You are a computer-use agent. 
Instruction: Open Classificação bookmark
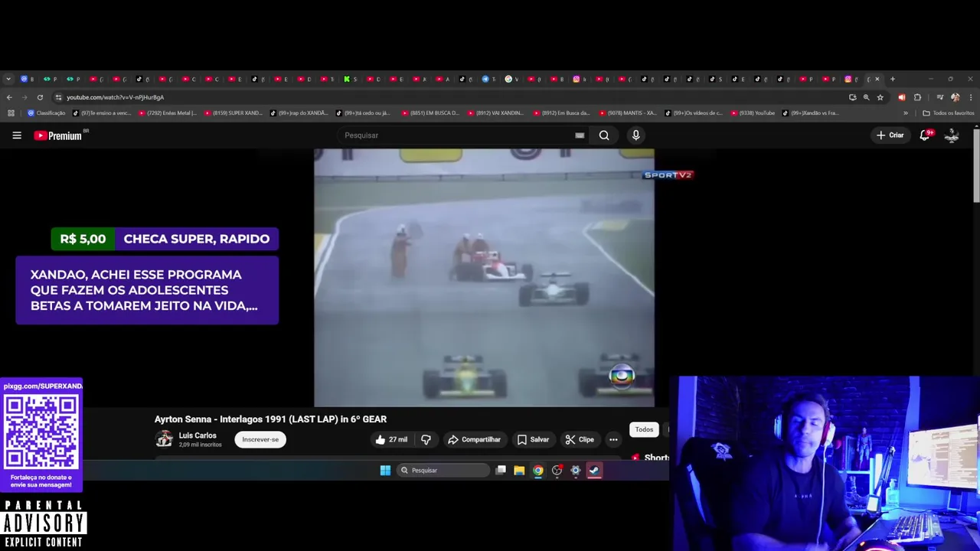pos(47,113)
